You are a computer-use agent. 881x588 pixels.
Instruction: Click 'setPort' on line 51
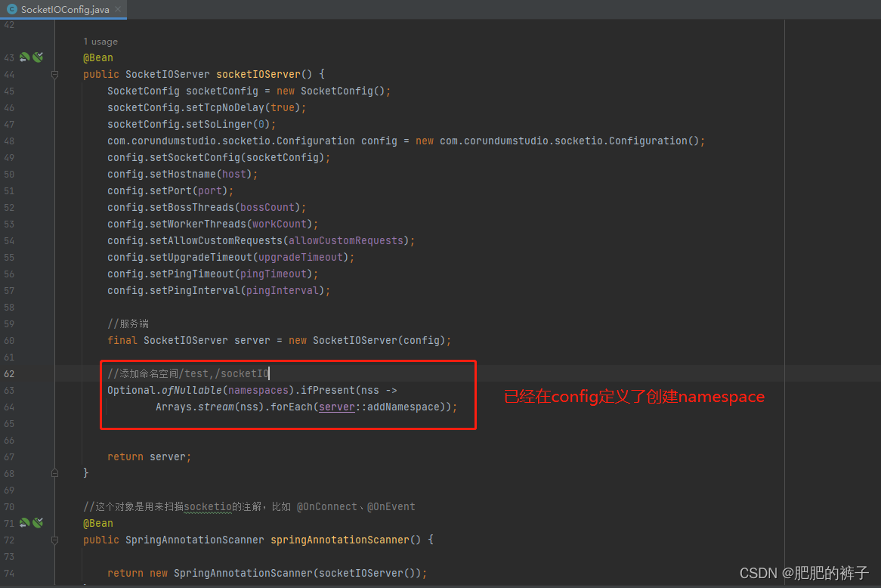pos(171,190)
